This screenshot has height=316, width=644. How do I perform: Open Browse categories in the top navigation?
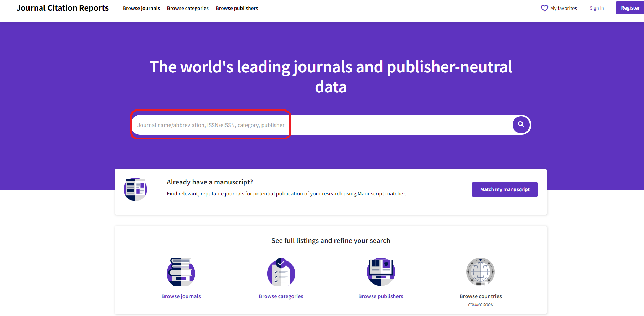(188, 8)
